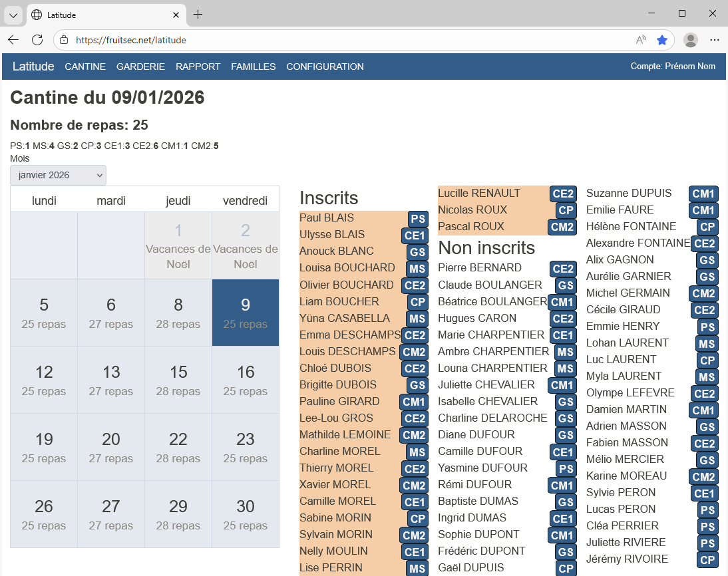
Task: Click the Read aloud icon
Action: tap(641, 40)
